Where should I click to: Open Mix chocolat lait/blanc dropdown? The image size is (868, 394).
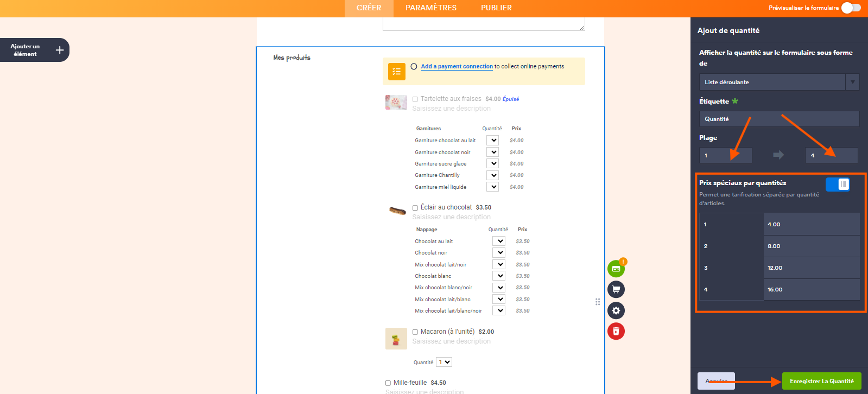[x=499, y=299]
